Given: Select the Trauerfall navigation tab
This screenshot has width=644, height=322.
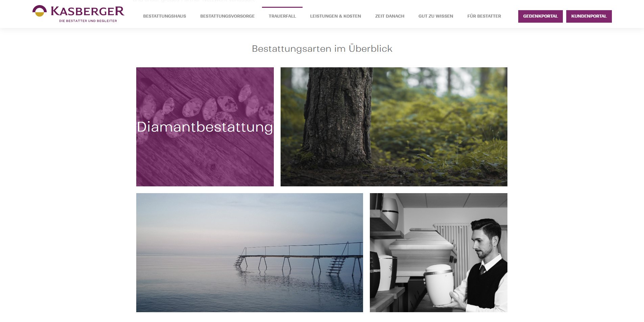Looking at the screenshot, I should (282, 16).
